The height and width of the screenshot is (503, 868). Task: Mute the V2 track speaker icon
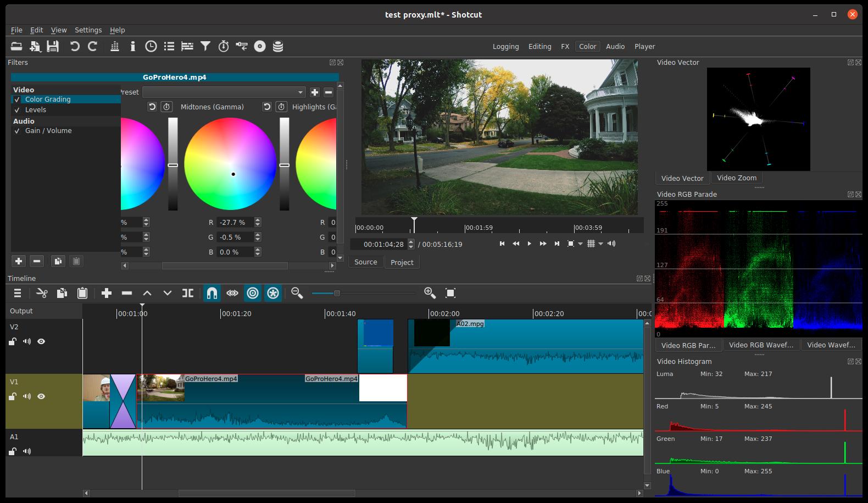[27, 341]
